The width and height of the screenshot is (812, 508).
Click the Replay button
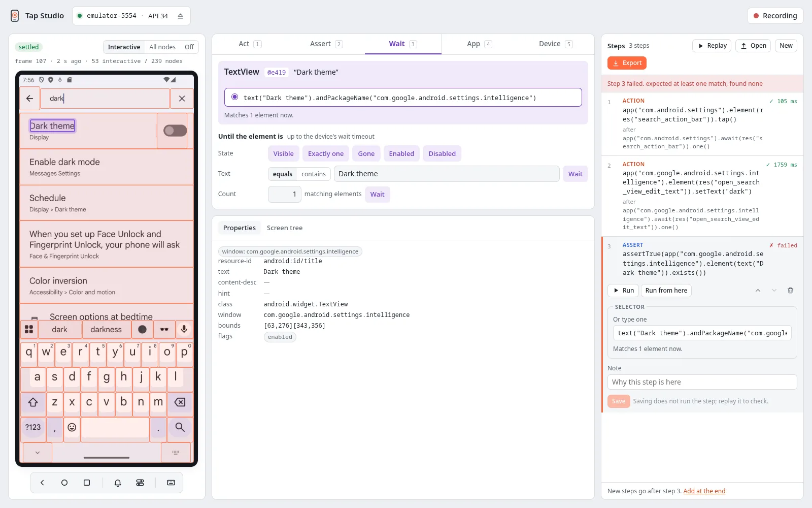(x=712, y=46)
